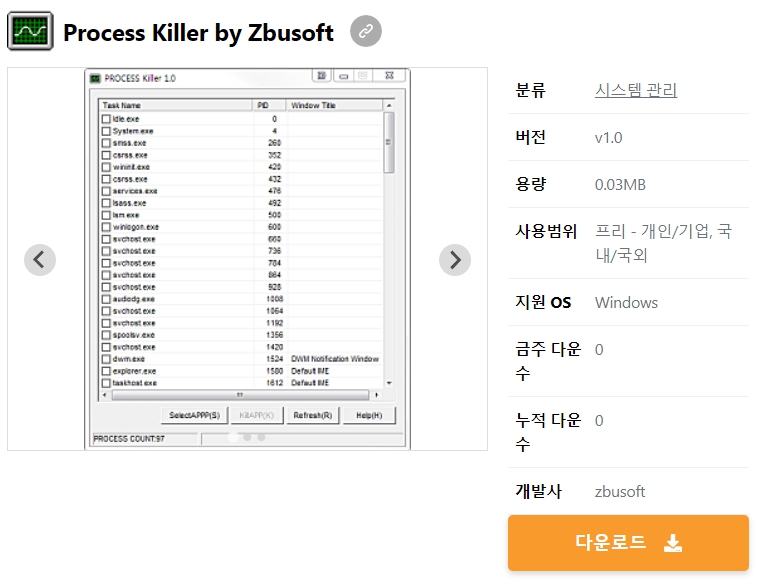Click the 누적 다운수 label

[548, 432]
